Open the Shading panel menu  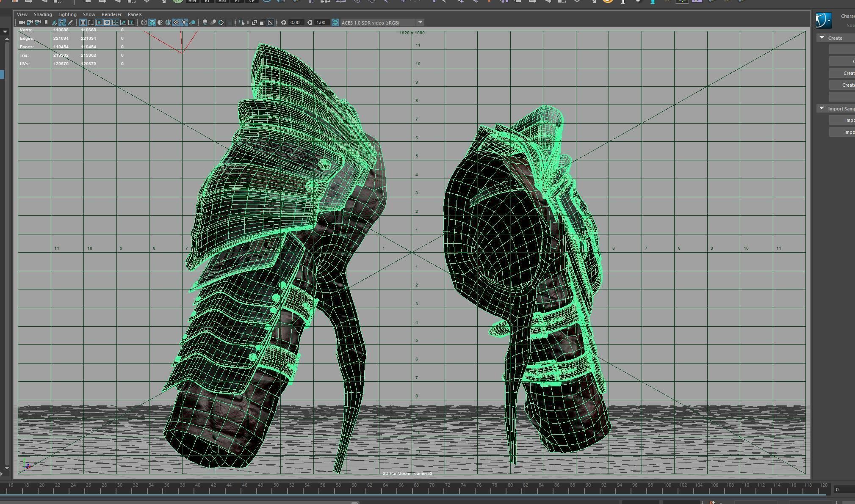point(43,14)
